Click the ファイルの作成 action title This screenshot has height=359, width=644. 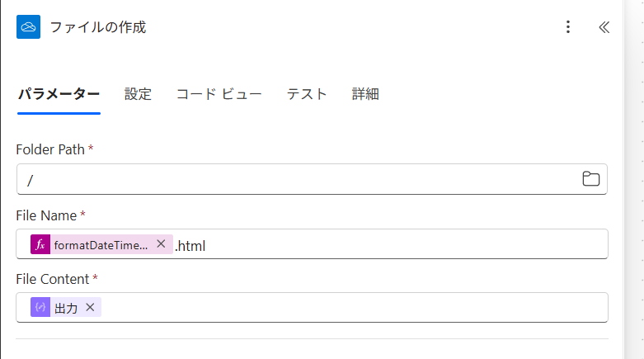(97, 27)
